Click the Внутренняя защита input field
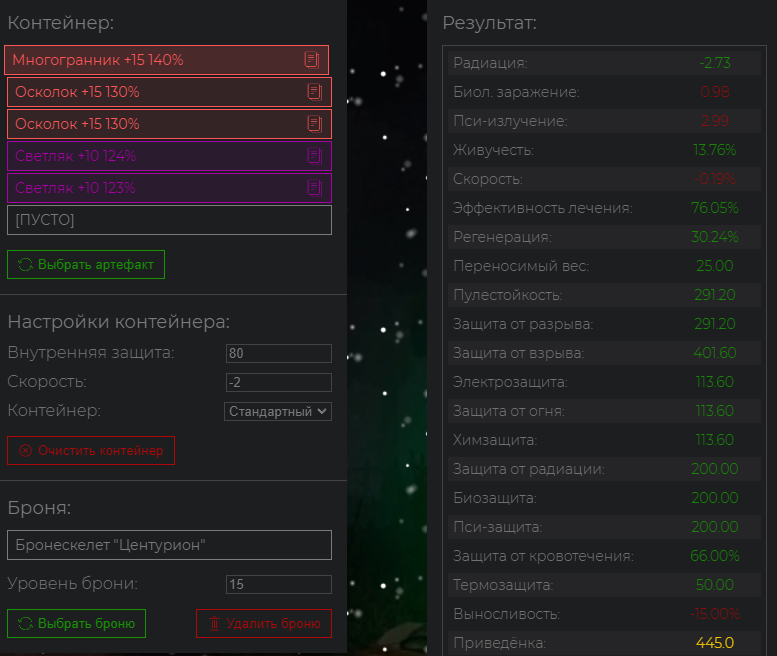 [278, 353]
